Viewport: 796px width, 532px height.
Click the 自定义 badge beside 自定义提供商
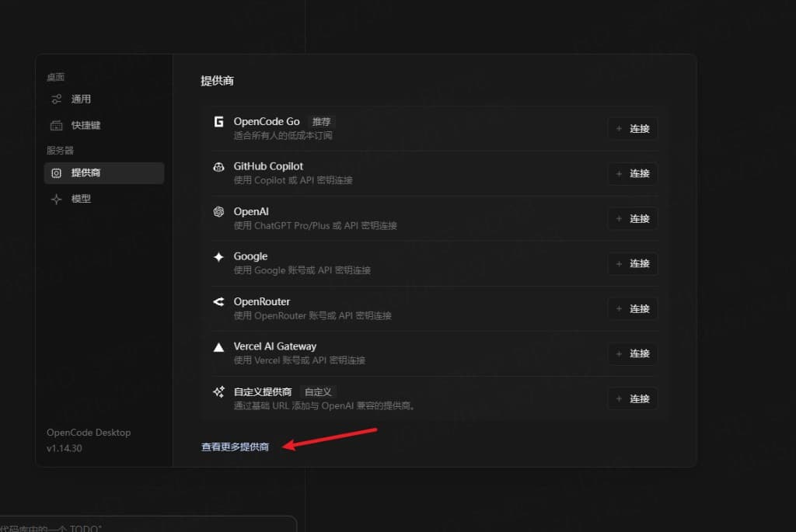click(x=318, y=391)
